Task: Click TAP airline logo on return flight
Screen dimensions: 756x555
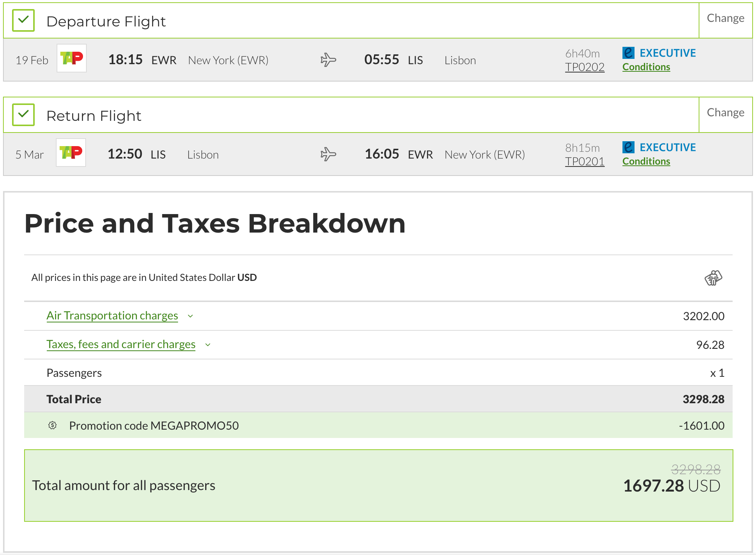Action: coord(71,153)
